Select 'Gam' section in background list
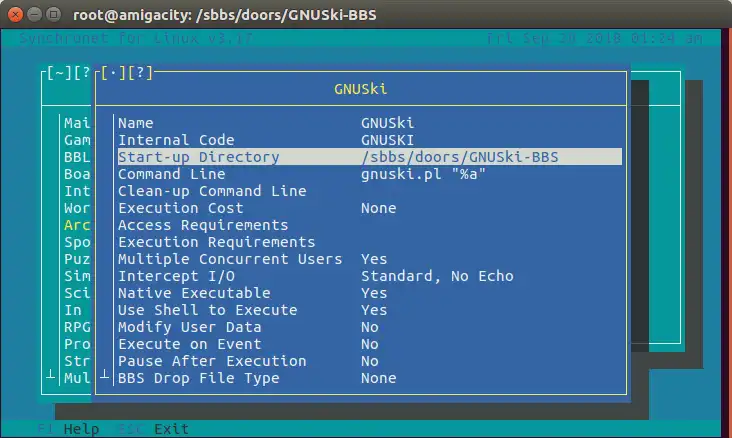This screenshot has height=438, width=732. (x=77, y=140)
